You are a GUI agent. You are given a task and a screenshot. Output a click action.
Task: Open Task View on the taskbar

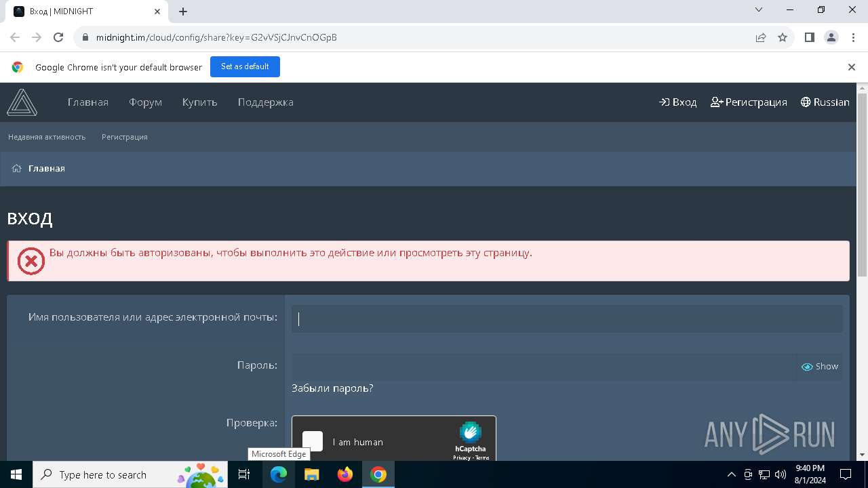tap(245, 474)
